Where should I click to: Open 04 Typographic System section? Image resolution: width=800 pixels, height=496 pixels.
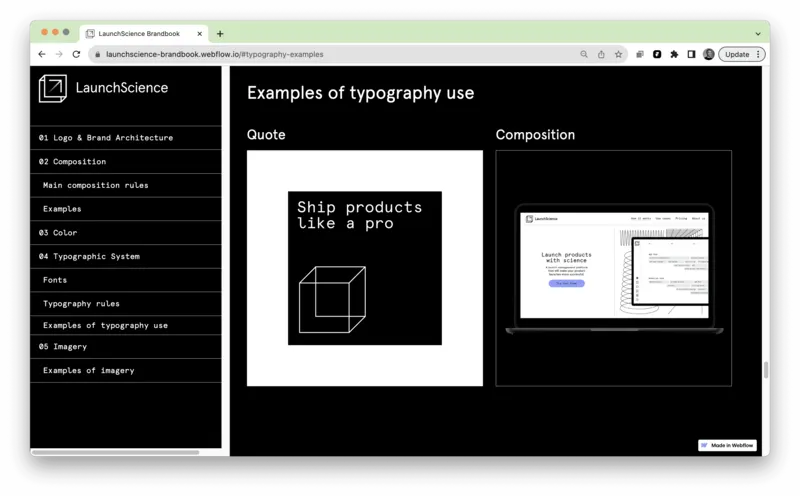pos(126,256)
